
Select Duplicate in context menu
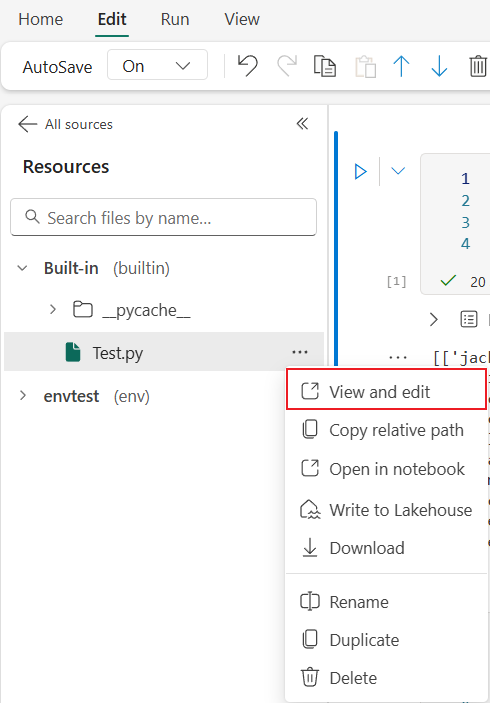(386, 640)
